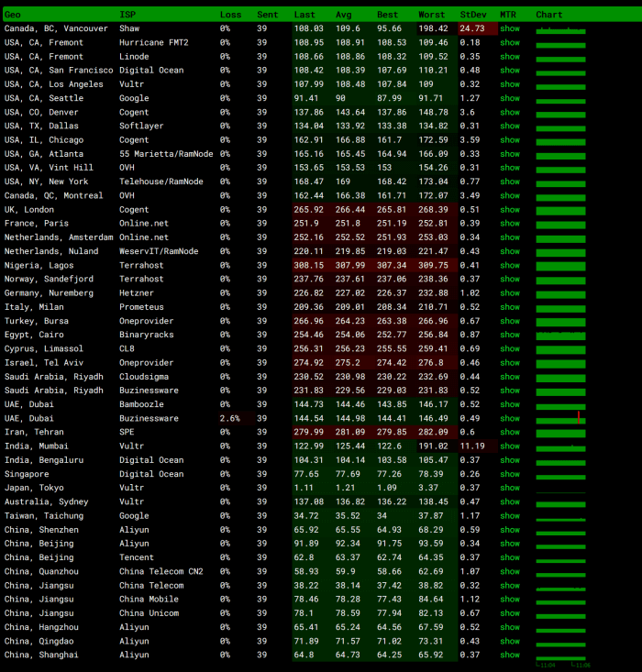Click the 191.02 worst value for Mumbai
This screenshot has height=672, width=642.
pos(433,446)
